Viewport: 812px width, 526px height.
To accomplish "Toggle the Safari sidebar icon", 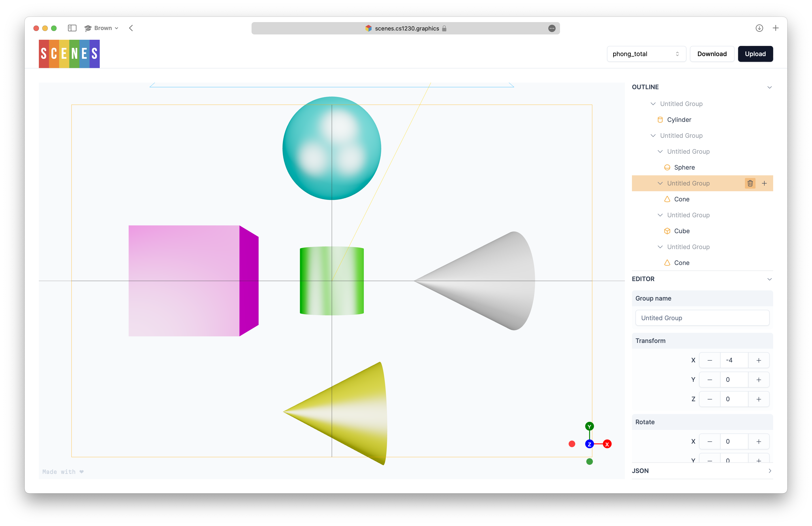I will point(72,28).
